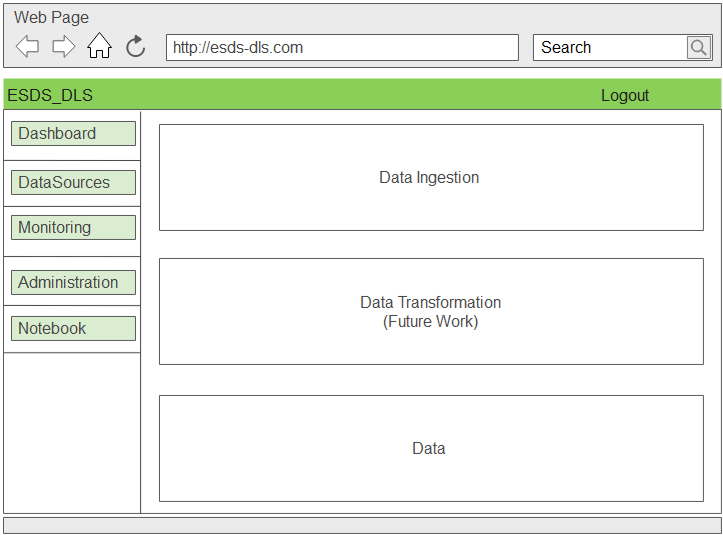This screenshot has height=535, width=723.
Task: Select DataSources in the sidebar
Action: tap(73, 182)
